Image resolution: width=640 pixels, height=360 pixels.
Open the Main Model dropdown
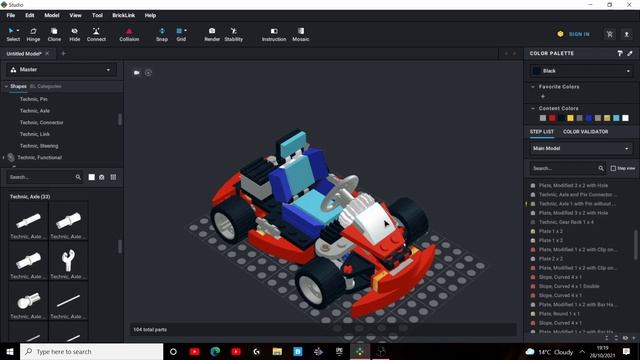[x=582, y=149]
